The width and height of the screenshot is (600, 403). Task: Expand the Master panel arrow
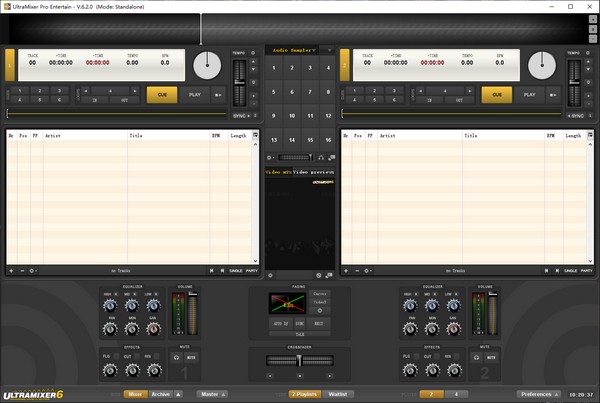224,394
